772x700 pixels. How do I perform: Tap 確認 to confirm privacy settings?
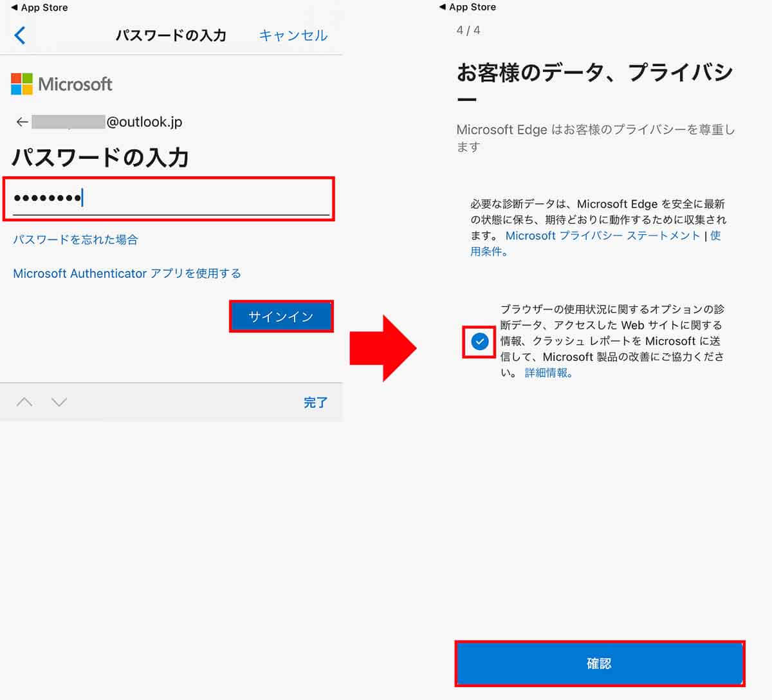click(600, 663)
